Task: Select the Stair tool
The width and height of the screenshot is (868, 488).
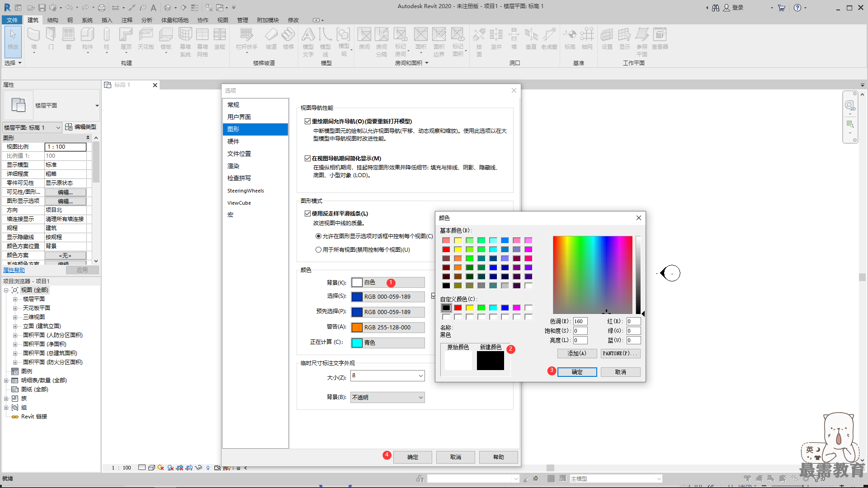Action: tap(288, 39)
